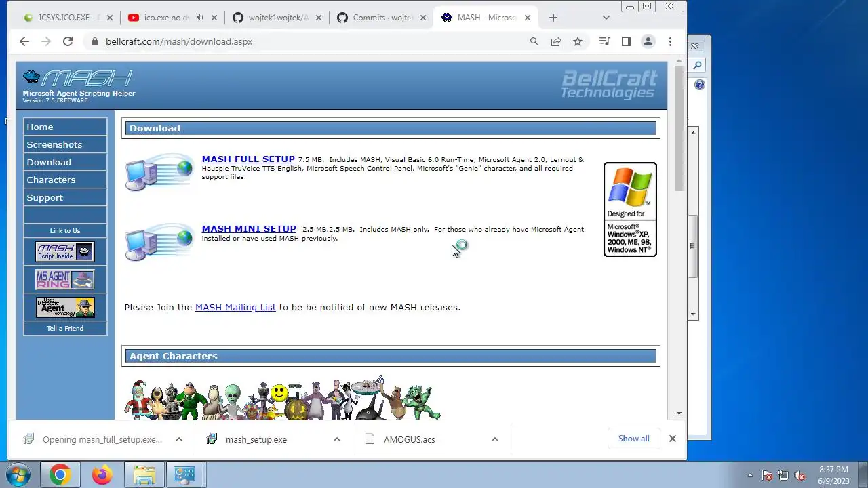Viewport: 868px width, 488px height.
Task: Open the Chrome three-dot menu
Action: [x=670, y=41]
